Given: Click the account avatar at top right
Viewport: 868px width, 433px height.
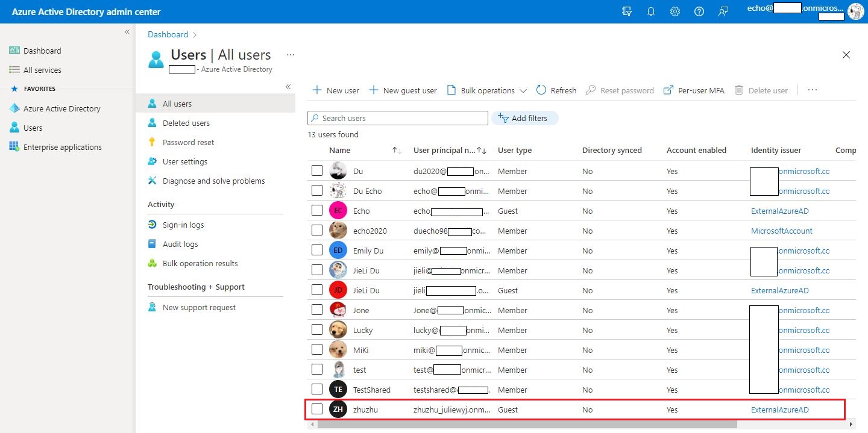Looking at the screenshot, I should pyautogui.click(x=855, y=11).
